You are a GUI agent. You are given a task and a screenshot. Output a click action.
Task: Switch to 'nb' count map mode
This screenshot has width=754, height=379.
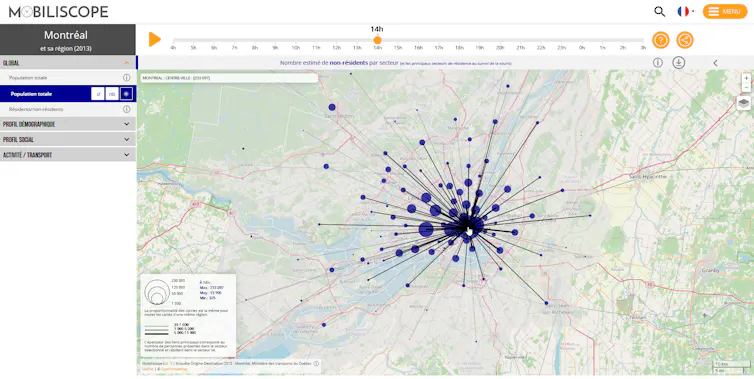coord(112,94)
